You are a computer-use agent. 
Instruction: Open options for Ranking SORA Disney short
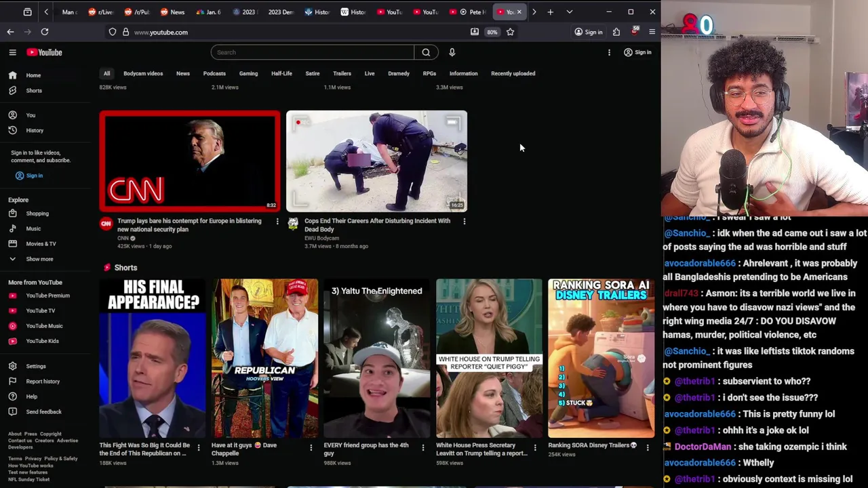coord(647,447)
